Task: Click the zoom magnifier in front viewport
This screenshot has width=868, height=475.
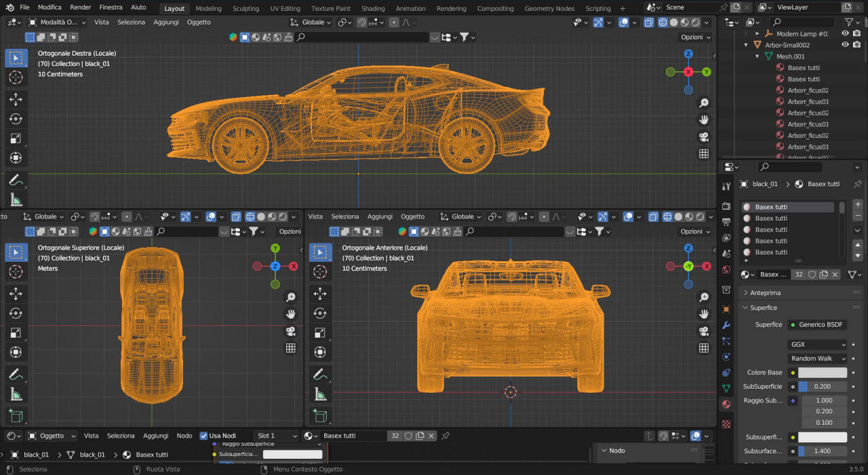Action: pos(704,297)
